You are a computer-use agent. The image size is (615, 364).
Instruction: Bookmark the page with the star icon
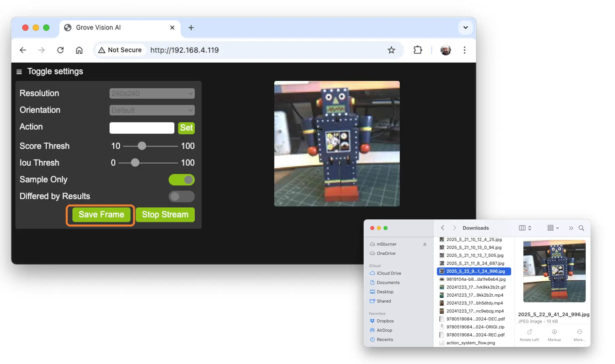391,50
